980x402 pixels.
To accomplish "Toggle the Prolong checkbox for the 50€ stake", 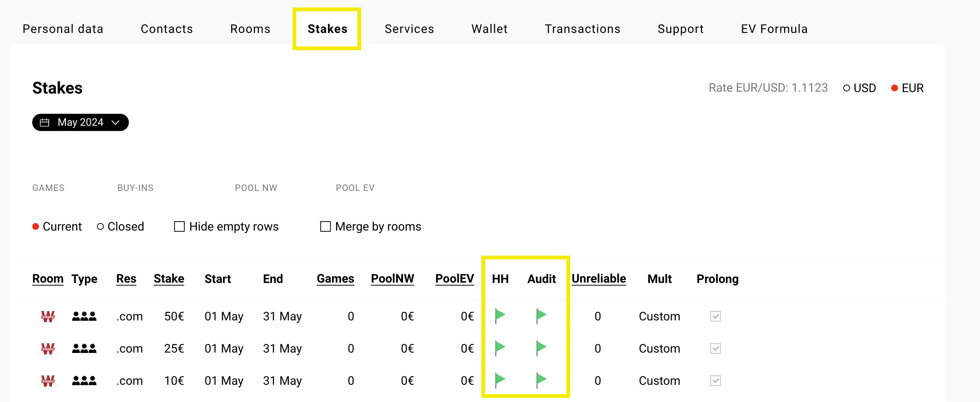I will pos(715,316).
